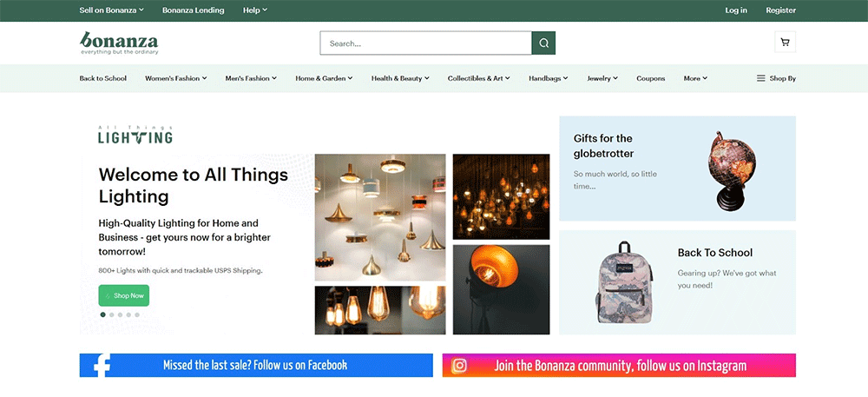Click into the Search input field
The height and width of the screenshot is (397, 868).
point(425,43)
